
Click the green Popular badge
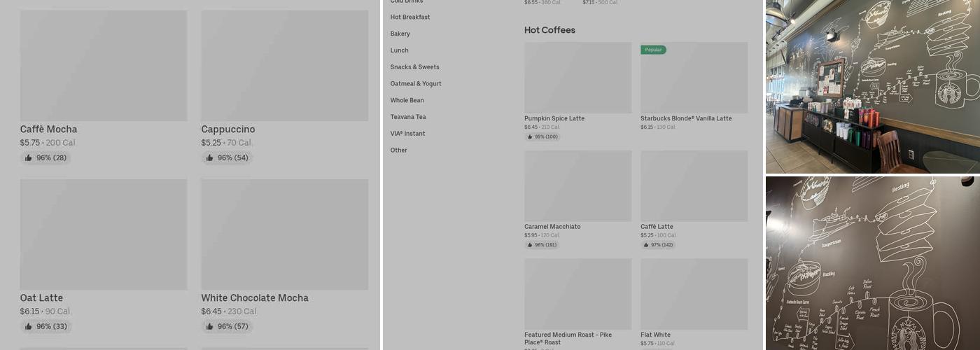point(653,50)
